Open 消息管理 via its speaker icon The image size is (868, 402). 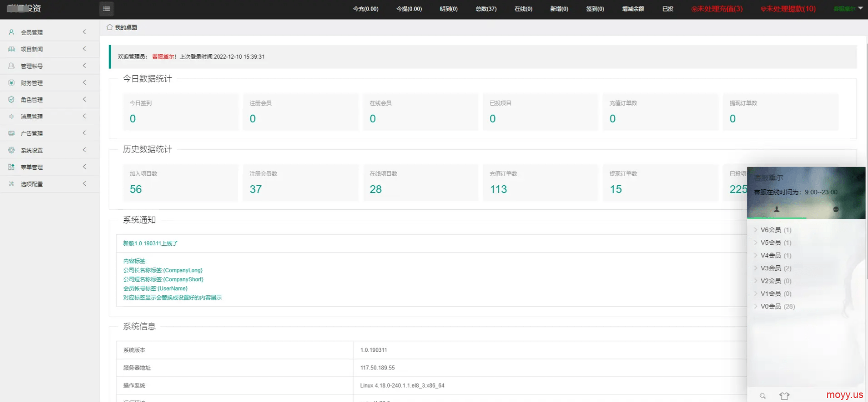[11, 117]
